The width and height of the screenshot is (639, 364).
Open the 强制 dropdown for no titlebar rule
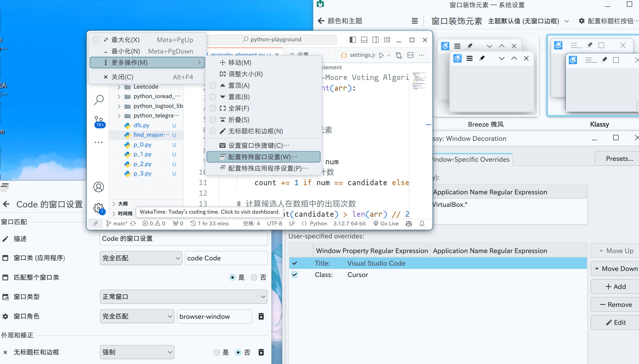[137, 352]
